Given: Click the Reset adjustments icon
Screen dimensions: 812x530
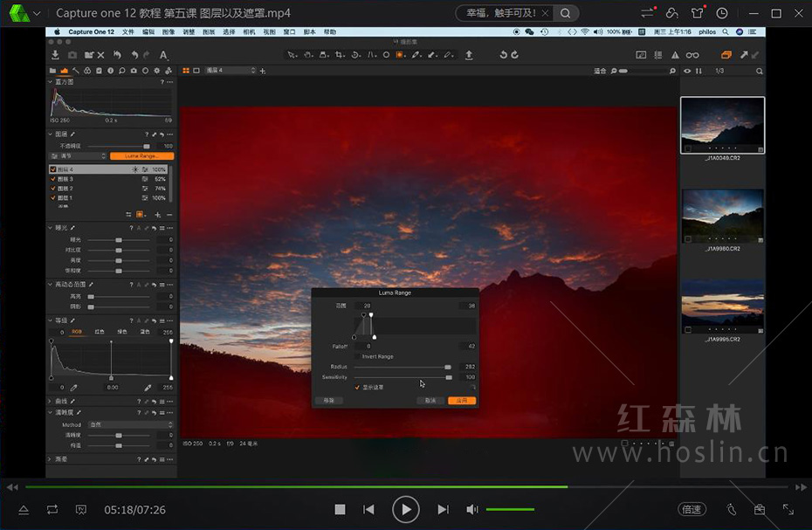Looking at the screenshot, I should (x=118, y=55).
